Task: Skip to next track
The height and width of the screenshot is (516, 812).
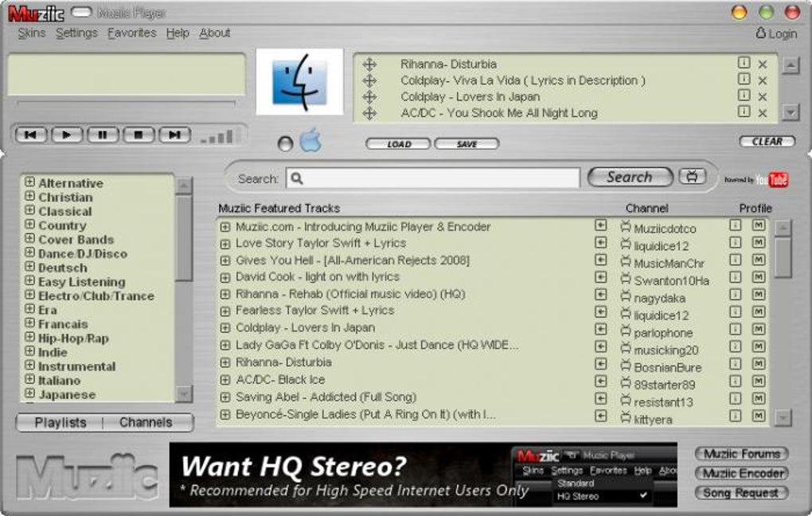Action: [x=174, y=135]
